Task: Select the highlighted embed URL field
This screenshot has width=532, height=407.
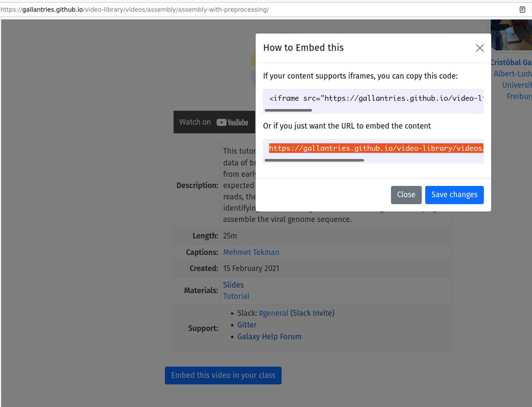Action: [375, 148]
